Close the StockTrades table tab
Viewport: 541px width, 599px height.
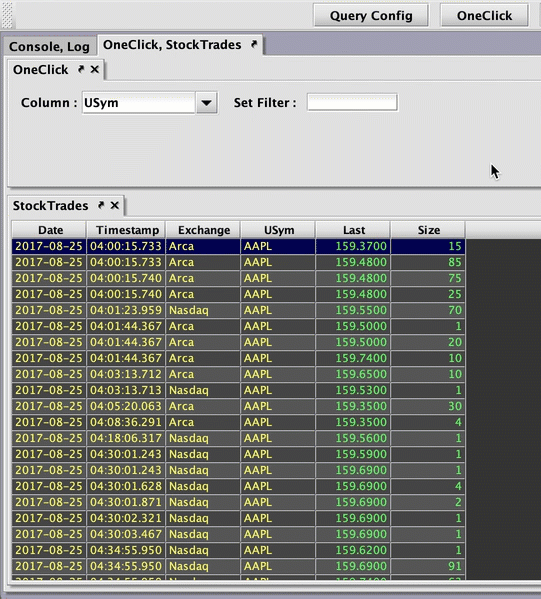115,206
